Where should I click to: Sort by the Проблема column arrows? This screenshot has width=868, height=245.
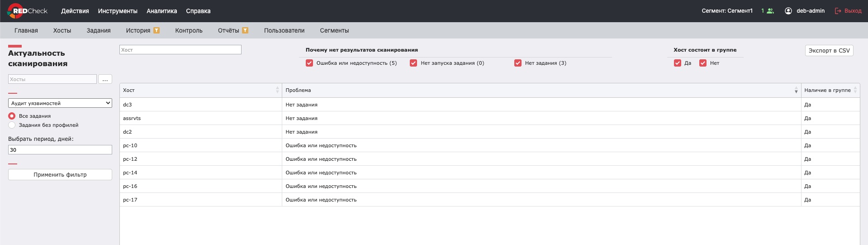[796, 90]
